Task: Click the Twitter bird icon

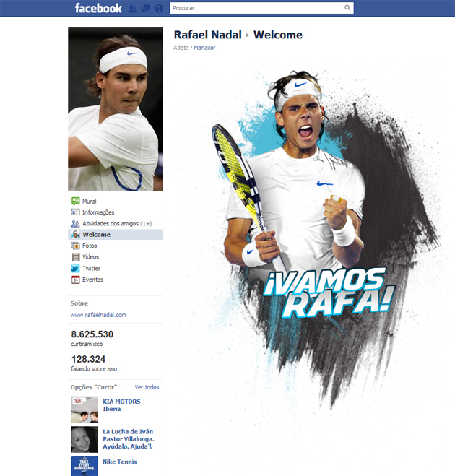Action: 75,269
